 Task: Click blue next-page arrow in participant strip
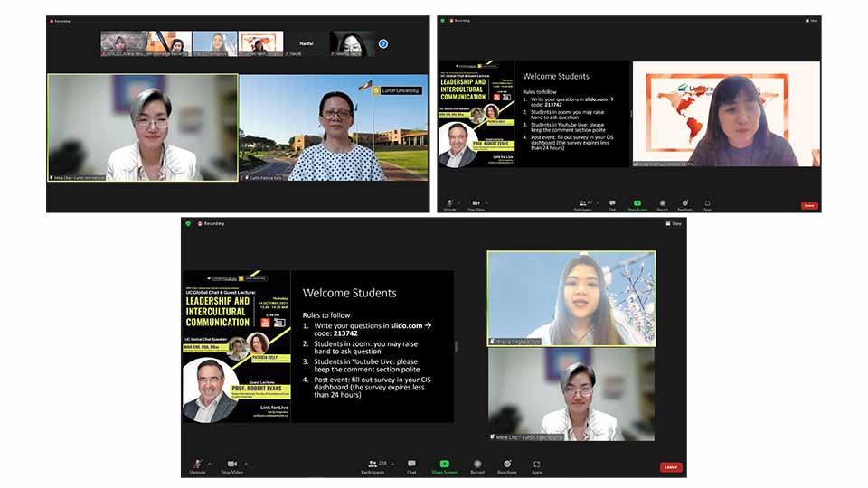pos(383,43)
